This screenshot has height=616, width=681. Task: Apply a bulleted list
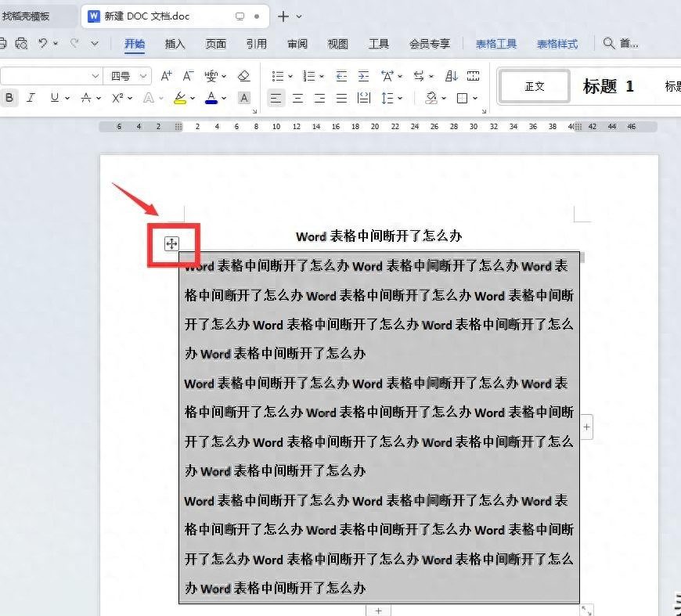[277, 77]
